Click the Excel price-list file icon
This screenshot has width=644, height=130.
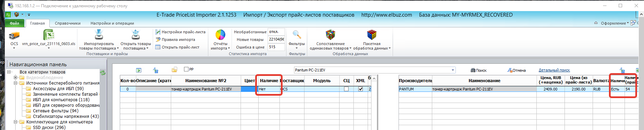(49, 35)
